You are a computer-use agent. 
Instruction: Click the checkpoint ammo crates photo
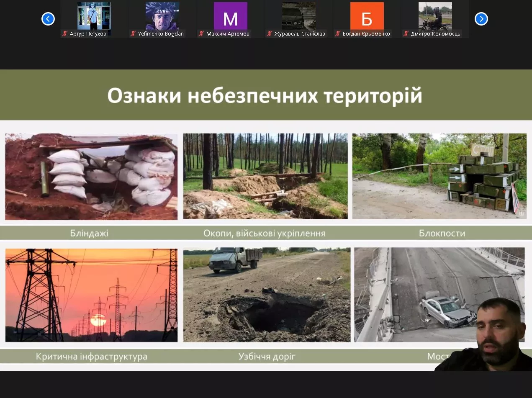click(439, 176)
